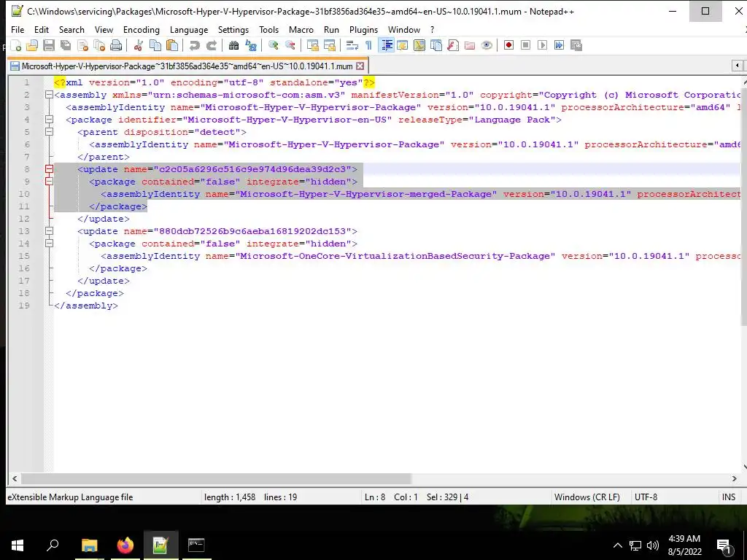Image resolution: width=747 pixels, height=560 pixels.
Task: Play back recorded macro icon
Action: tap(542, 45)
